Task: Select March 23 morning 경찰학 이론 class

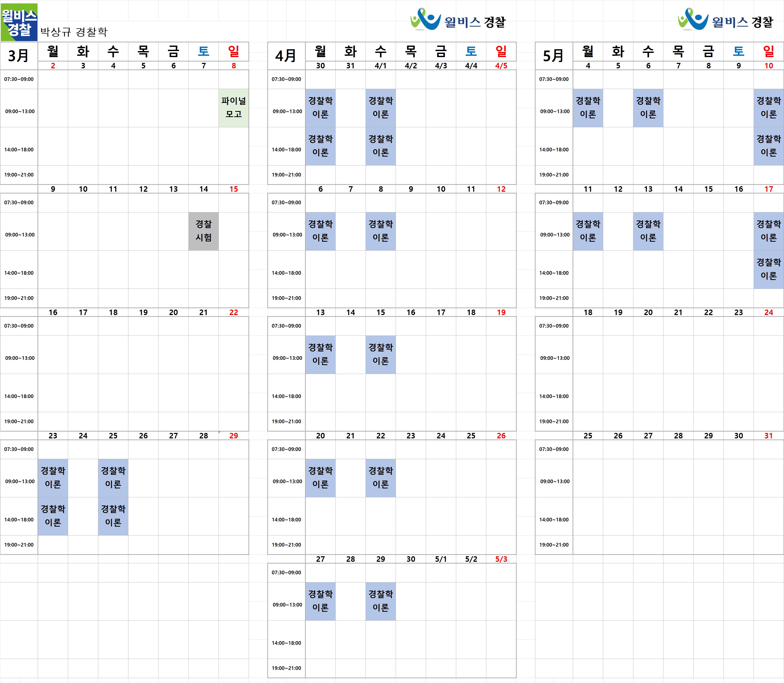Action: pos(53,478)
